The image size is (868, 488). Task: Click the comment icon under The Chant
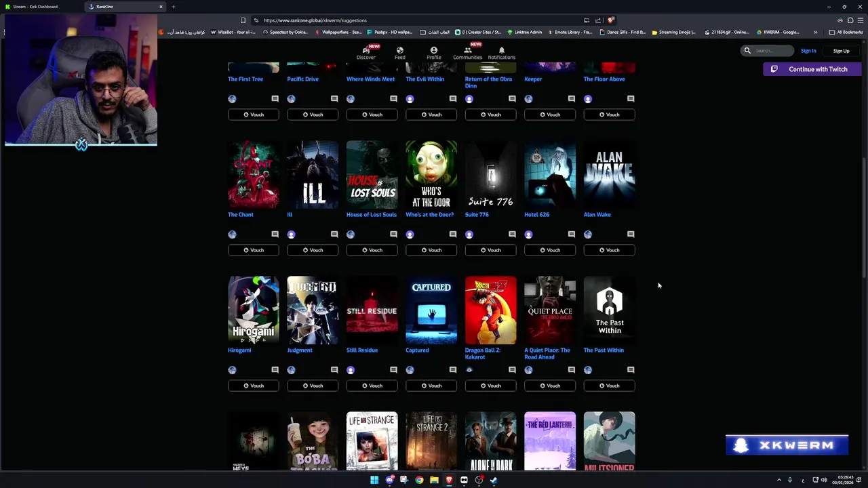(x=275, y=235)
